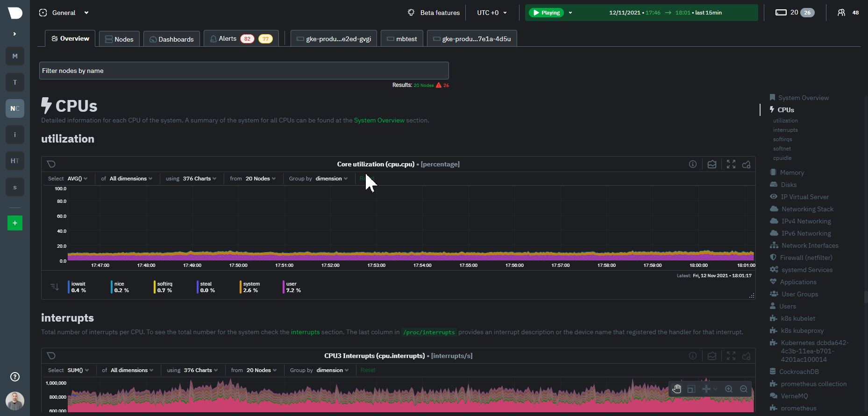The height and width of the screenshot is (416, 868).
Task: Toggle the softirq dimension in legend
Action: click(164, 287)
